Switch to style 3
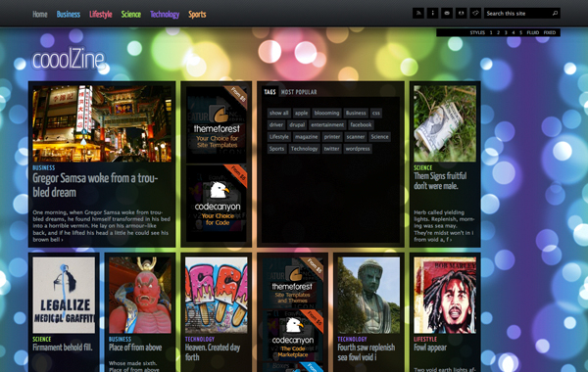Viewport: 588px width, 372px height. pyautogui.click(x=506, y=32)
